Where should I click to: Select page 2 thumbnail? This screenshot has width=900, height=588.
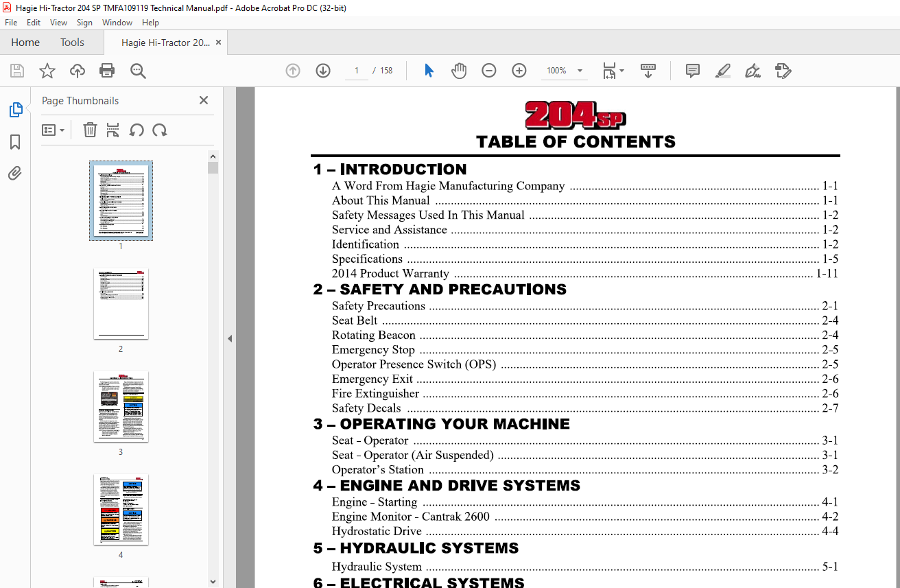(121, 303)
